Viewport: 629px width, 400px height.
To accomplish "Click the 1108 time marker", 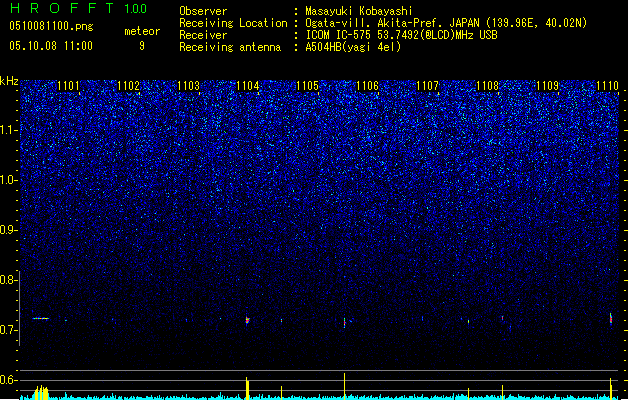I will coord(487,85).
